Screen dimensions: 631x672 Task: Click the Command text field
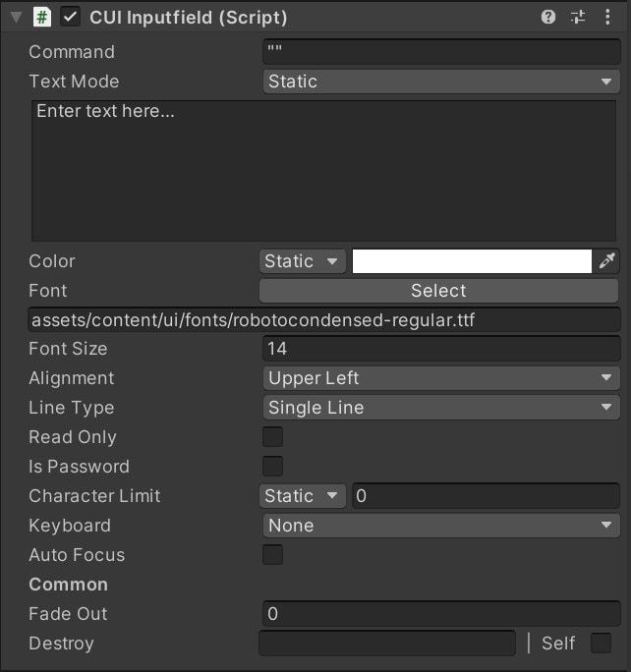(441, 52)
